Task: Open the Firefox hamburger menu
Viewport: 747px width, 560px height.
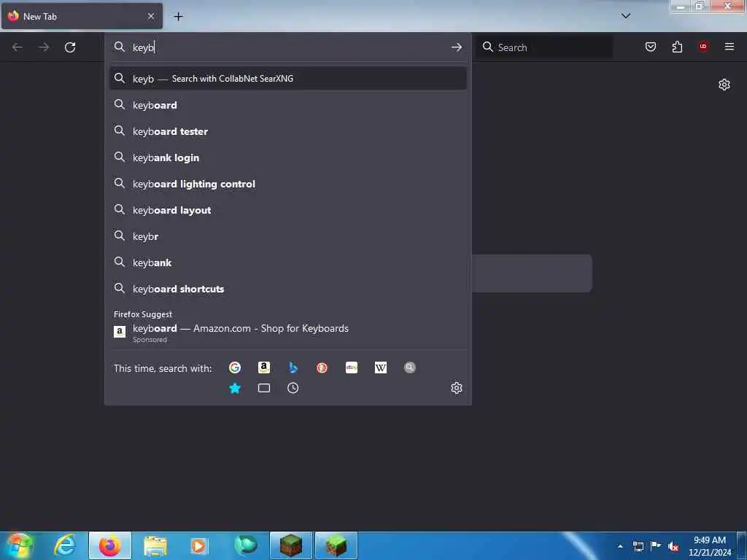Action: [x=729, y=47]
